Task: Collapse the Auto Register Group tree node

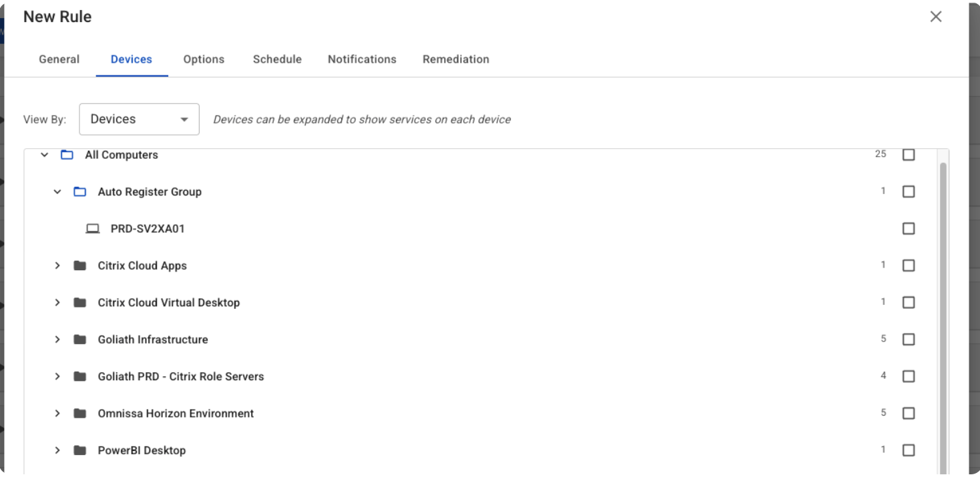Action: 57,191
